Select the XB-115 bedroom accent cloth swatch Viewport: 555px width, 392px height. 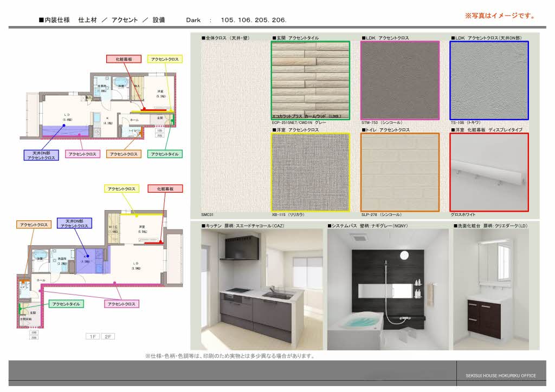(311, 172)
